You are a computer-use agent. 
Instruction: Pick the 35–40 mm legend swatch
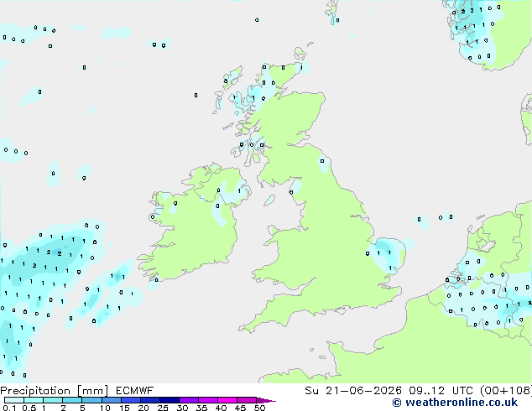(207, 400)
